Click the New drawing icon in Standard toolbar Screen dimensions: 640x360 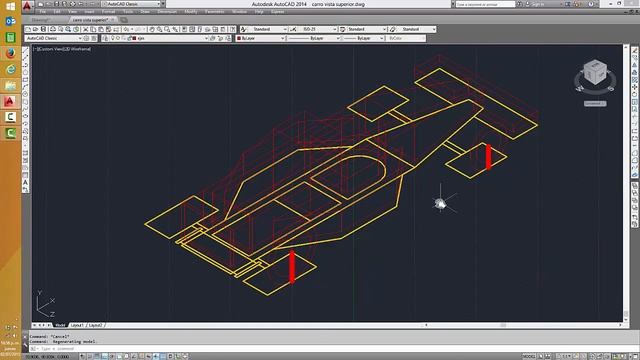[x=28, y=29]
